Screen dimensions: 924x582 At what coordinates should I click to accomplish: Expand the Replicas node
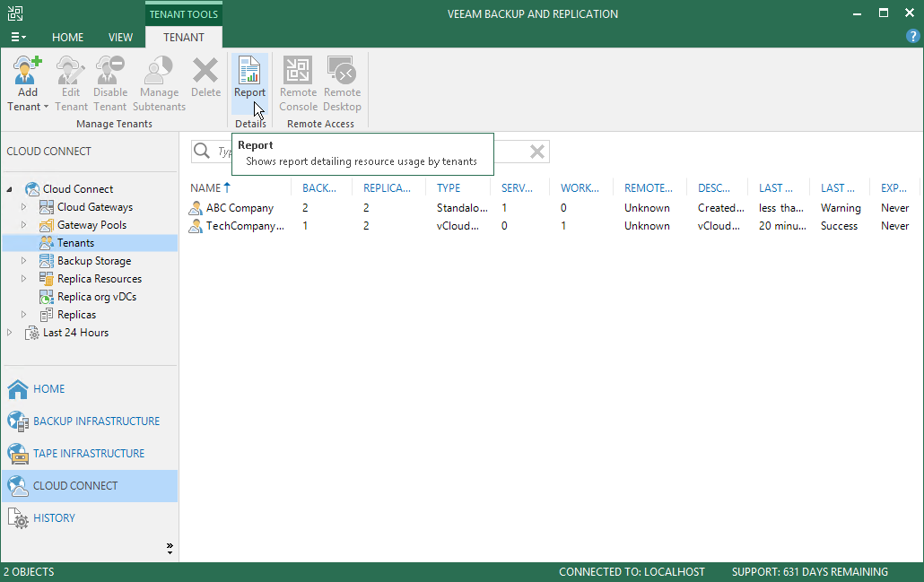tap(23, 314)
